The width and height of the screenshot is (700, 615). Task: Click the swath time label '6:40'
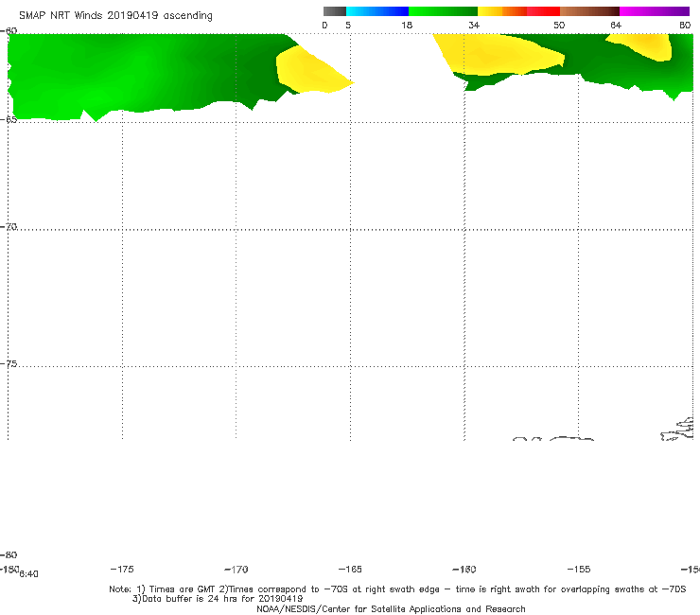tap(29, 574)
